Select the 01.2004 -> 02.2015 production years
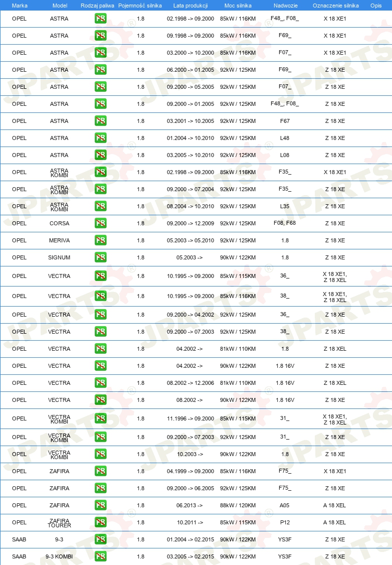 pyautogui.click(x=190, y=540)
